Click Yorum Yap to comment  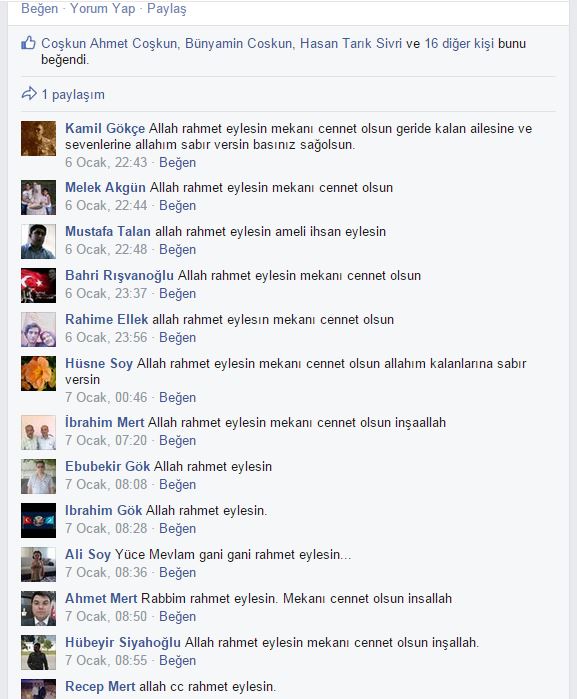tap(103, 8)
